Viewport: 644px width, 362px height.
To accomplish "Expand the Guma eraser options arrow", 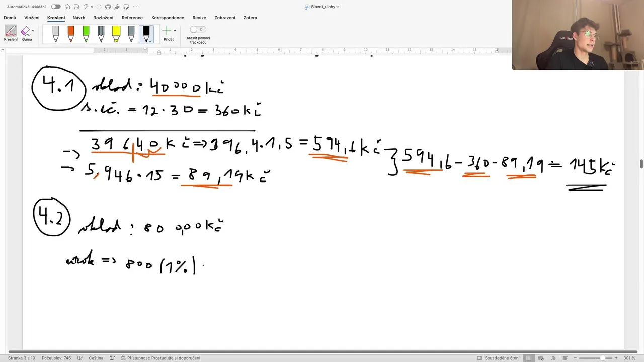I will 33,31.
